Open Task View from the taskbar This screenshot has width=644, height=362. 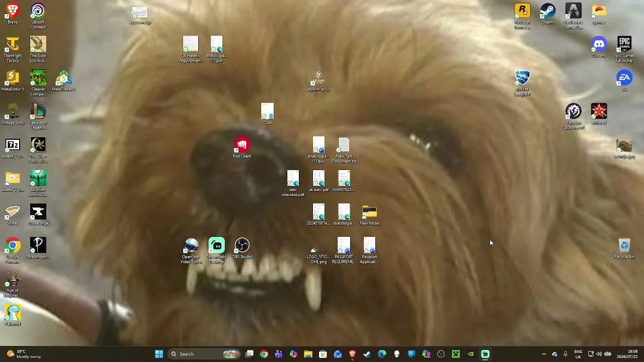pos(250,354)
